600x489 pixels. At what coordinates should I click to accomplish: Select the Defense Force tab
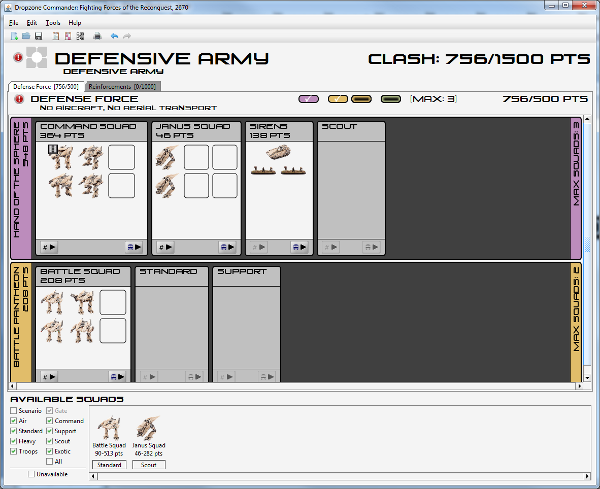[x=46, y=86]
